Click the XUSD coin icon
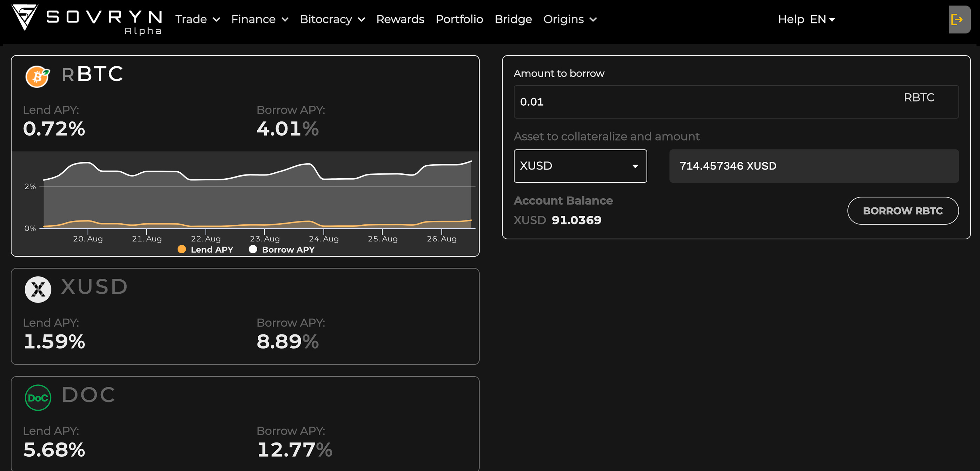The height and width of the screenshot is (471, 980). pyautogui.click(x=38, y=289)
